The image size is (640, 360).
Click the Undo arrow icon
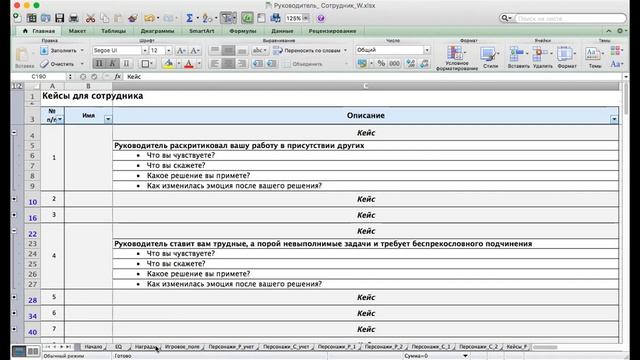point(149,18)
